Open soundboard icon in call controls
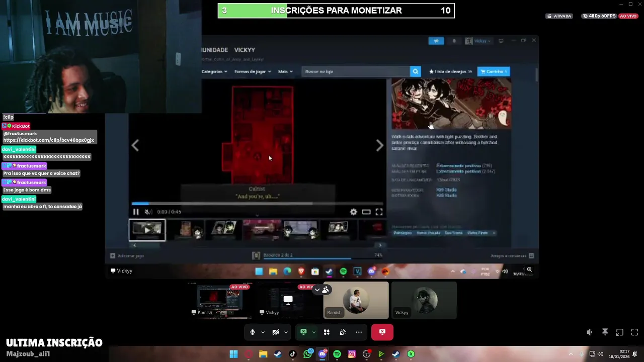Viewport: 644px width, 362px height. [343, 332]
